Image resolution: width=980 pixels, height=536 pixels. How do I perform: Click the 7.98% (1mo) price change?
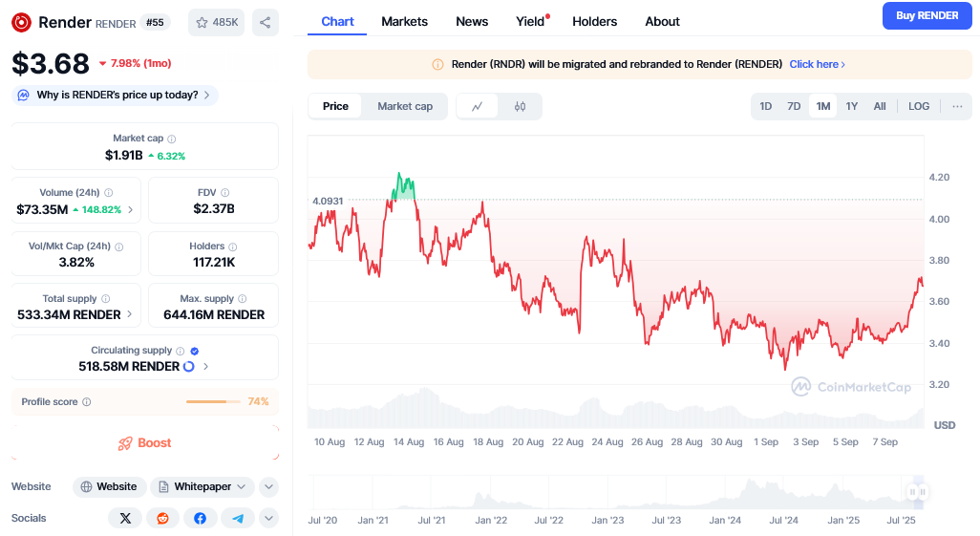point(135,63)
